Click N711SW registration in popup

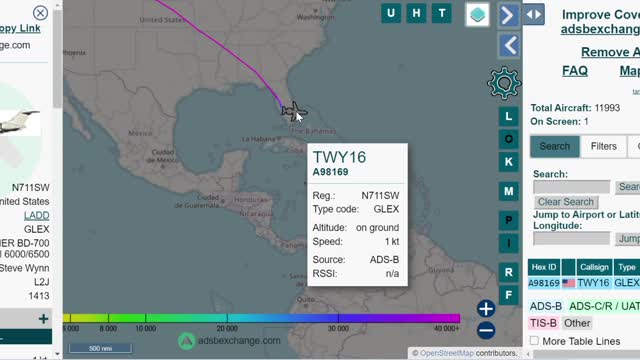(380, 196)
